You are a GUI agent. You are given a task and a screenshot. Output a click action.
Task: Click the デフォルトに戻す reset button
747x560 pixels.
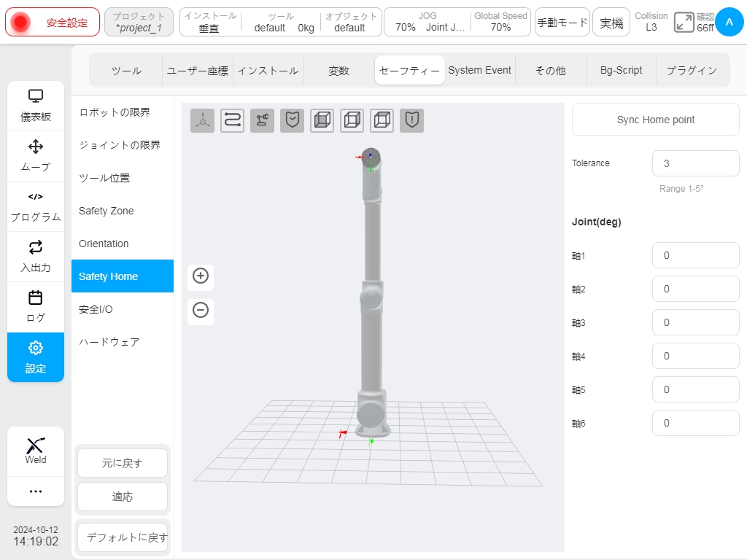pos(123,537)
